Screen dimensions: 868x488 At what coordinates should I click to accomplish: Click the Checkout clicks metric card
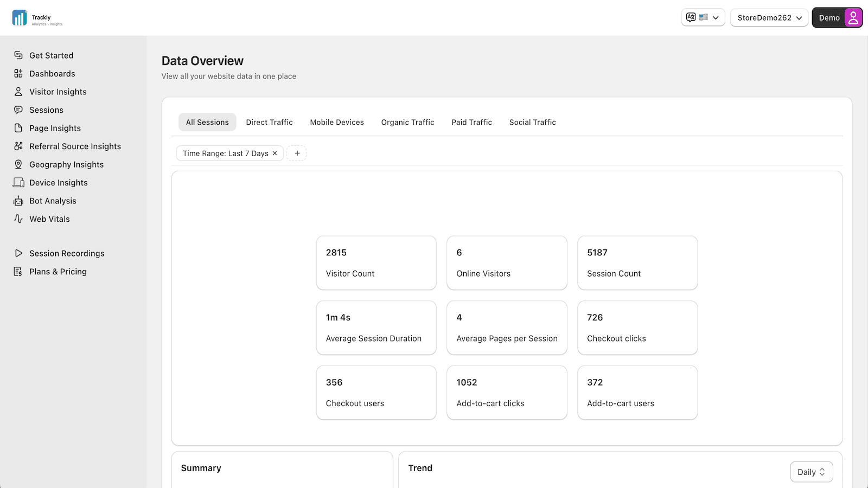coord(637,328)
